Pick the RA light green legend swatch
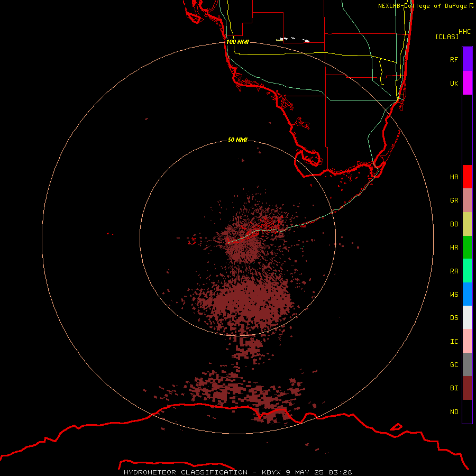The width and height of the screenshot is (476, 476). 467,271
